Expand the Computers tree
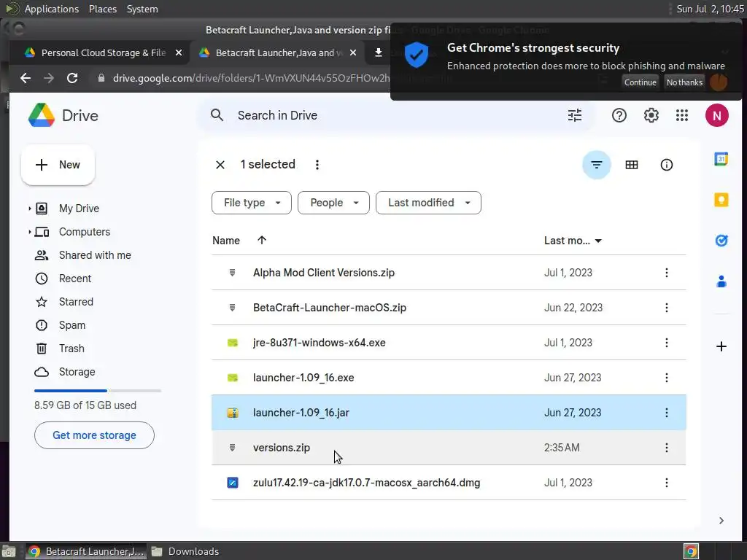 (x=29, y=232)
